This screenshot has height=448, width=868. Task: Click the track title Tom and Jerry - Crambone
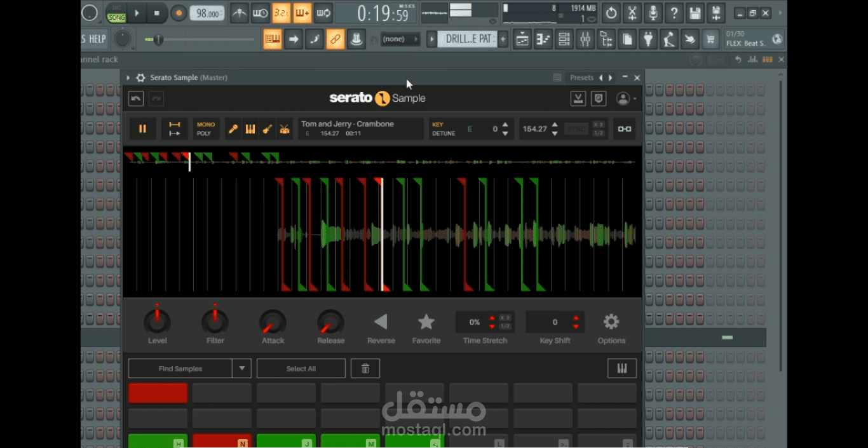point(348,124)
